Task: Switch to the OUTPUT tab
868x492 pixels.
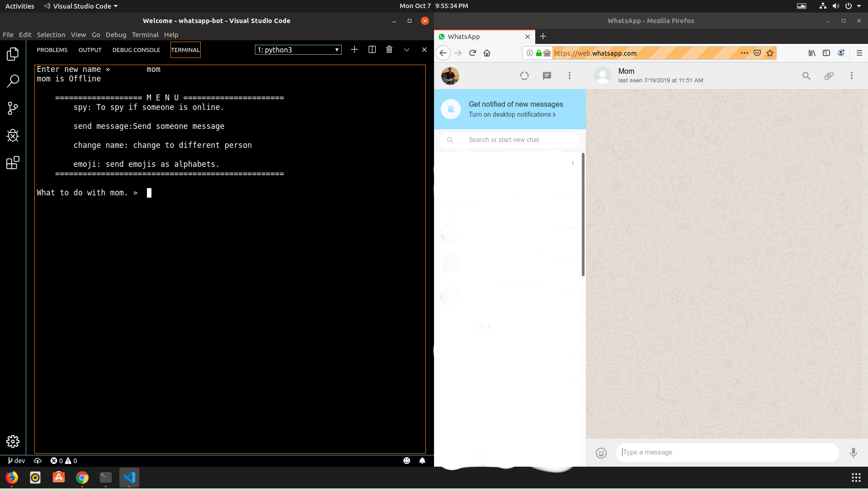Action: pyautogui.click(x=90, y=50)
